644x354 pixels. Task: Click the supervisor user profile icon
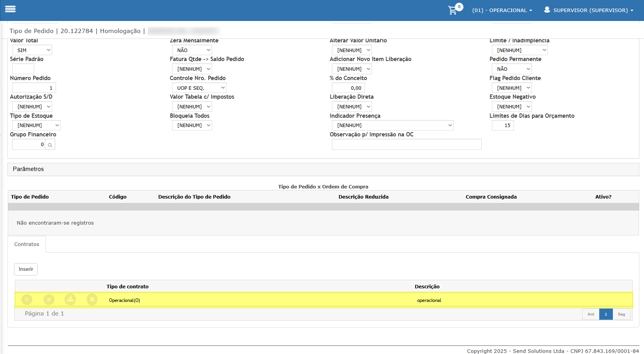coord(547,10)
